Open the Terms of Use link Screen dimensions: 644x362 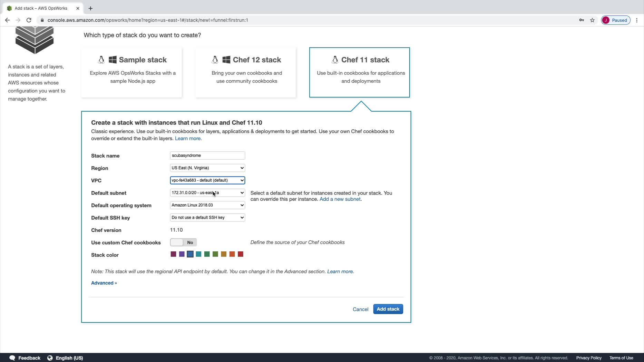coord(621,358)
